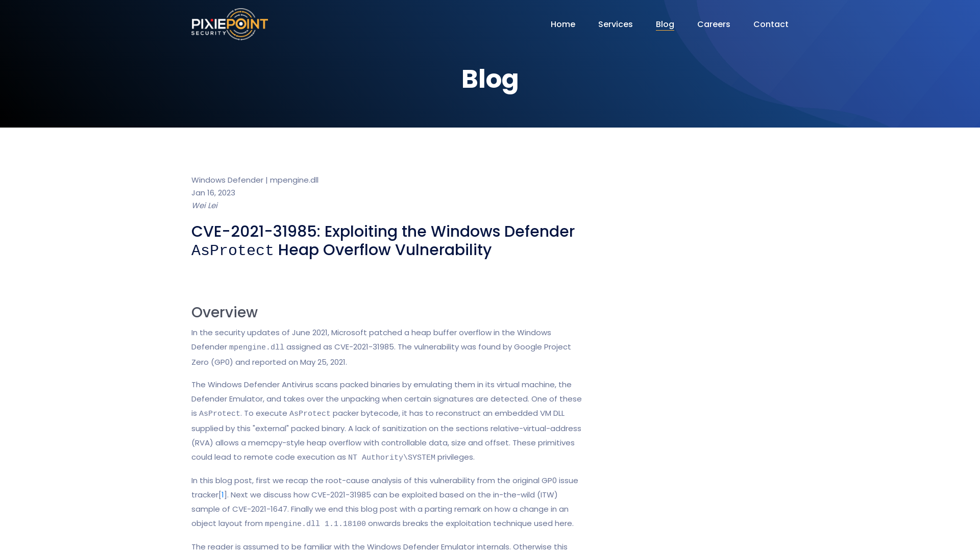Image resolution: width=980 pixels, height=551 pixels.
Task: Toggle the NT Authority\SYSTEM code snippet
Action: pyautogui.click(x=391, y=458)
